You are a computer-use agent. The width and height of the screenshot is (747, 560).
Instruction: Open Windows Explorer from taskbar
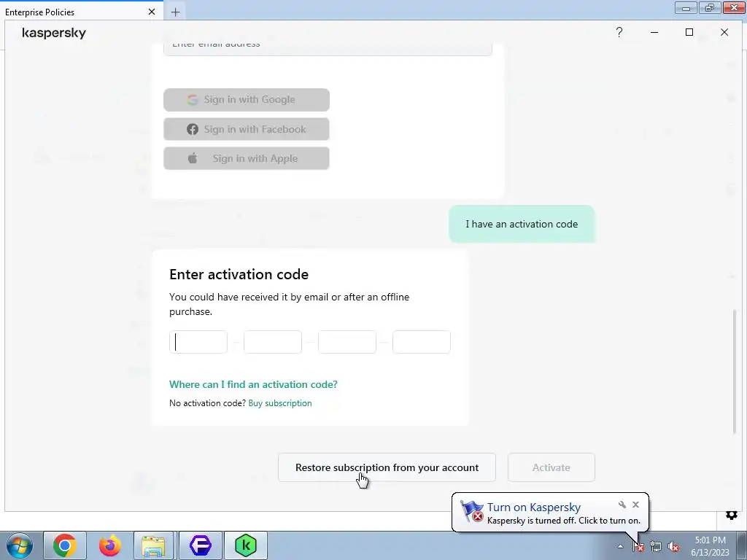click(153, 545)
